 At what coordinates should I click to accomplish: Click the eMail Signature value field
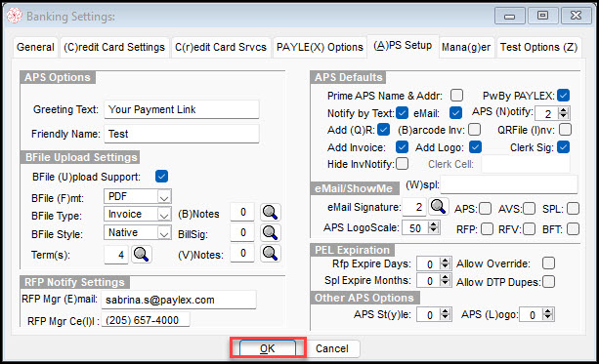click(x=414, y=207)
